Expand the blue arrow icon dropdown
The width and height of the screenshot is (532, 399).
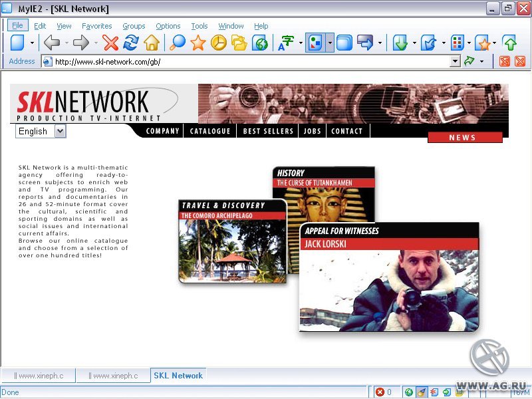380,43
